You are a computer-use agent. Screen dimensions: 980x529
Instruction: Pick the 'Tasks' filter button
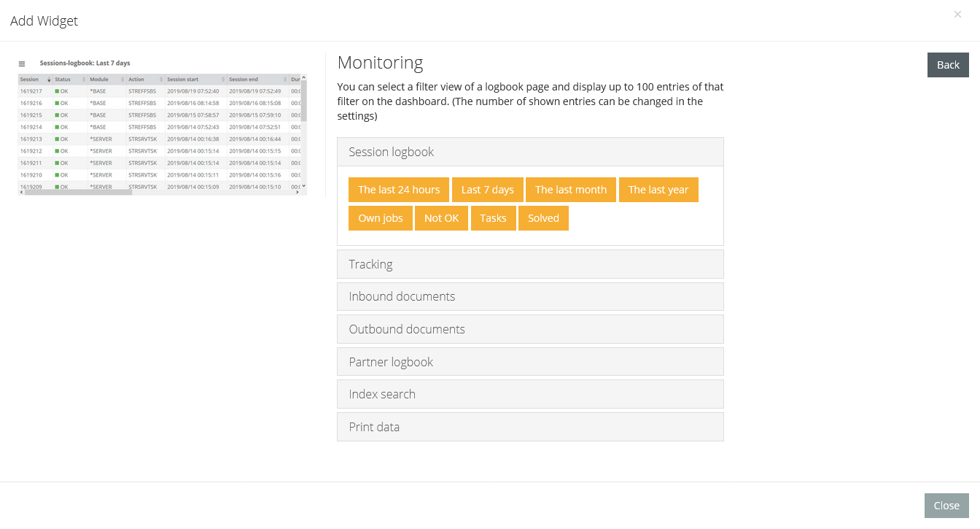493,218
